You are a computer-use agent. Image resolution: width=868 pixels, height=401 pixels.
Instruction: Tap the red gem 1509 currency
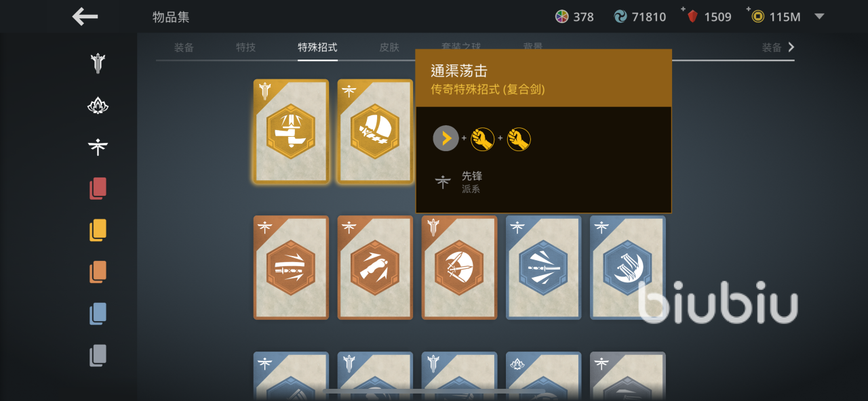pos(709,16)
